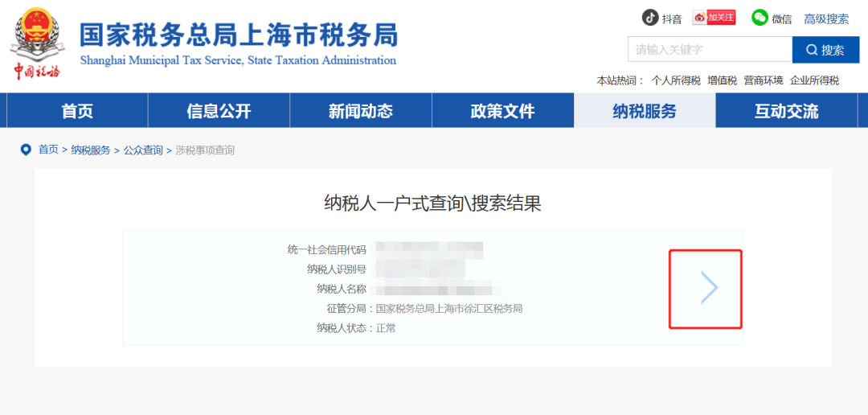Click the Shanghai Municipal Tax Service English subtitle
This screenshot has height=415, width=868.
[238, 60]
